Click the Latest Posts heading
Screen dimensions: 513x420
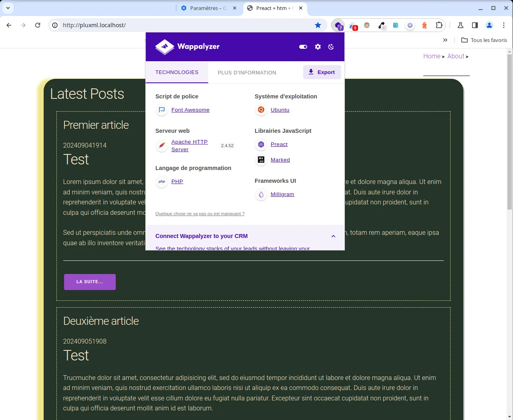tap(87, 94)
